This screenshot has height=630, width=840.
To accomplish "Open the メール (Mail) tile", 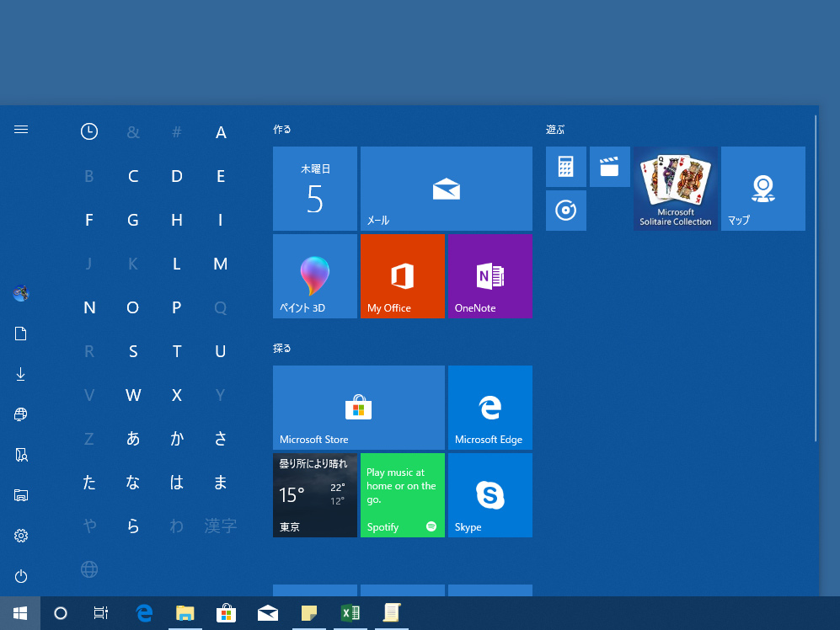I will (446, 189).
